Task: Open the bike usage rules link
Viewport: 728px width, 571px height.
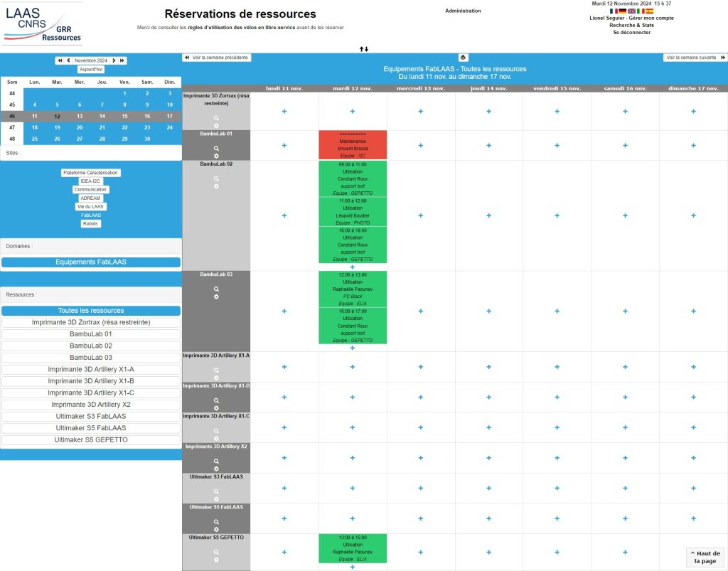Action: 242,28
